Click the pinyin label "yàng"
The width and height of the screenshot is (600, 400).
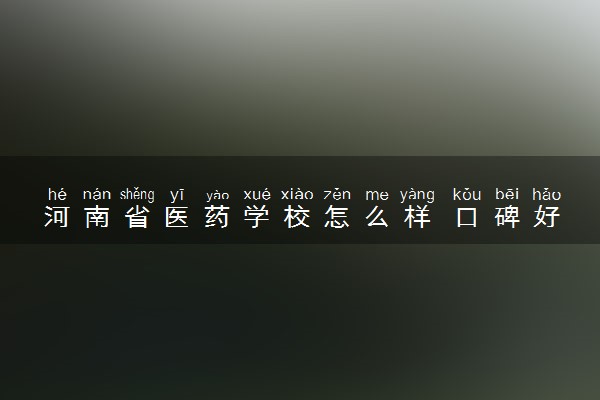417,195
